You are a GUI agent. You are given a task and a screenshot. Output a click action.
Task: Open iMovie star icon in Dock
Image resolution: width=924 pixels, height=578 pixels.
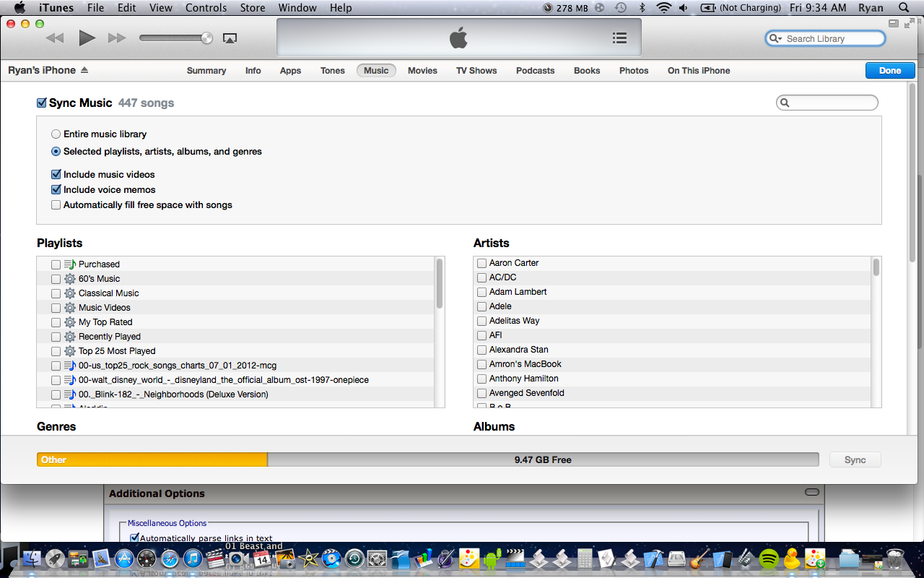click(308, 558)
